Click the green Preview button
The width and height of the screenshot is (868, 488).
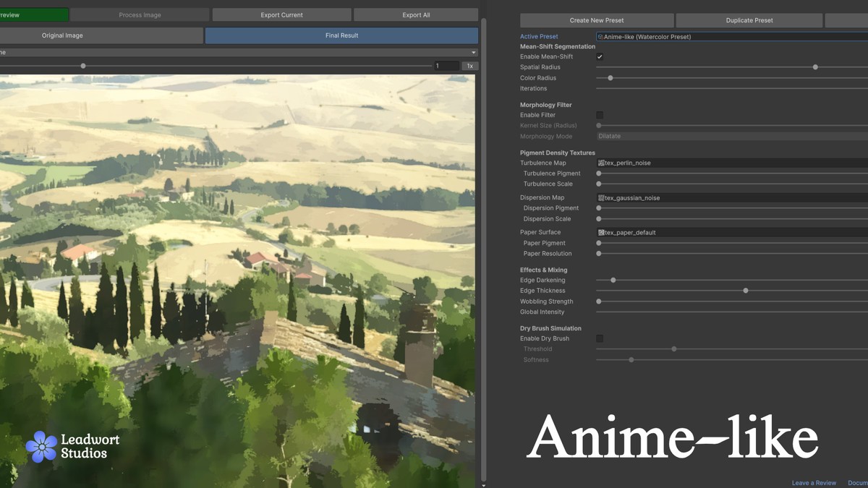tap(34, 14)
